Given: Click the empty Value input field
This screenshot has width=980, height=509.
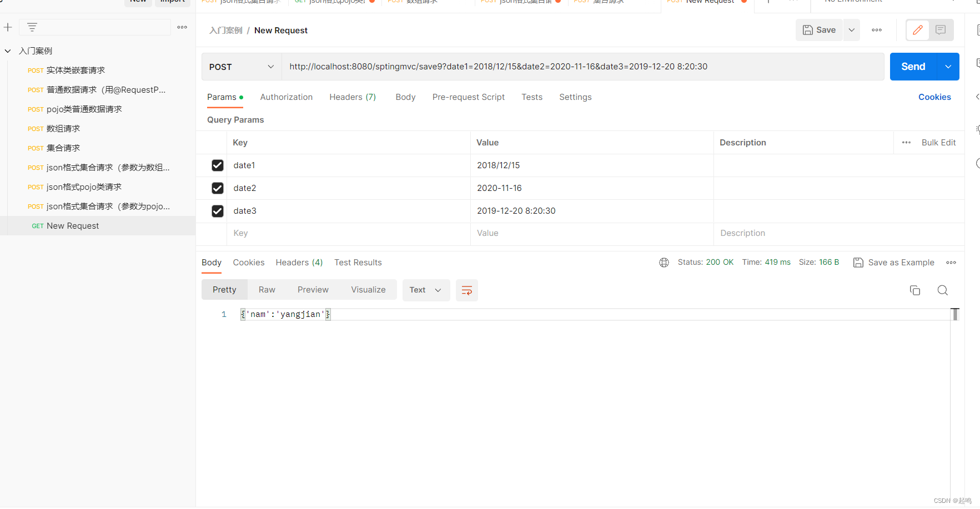Looking at the screenshot, I should 592,233.
